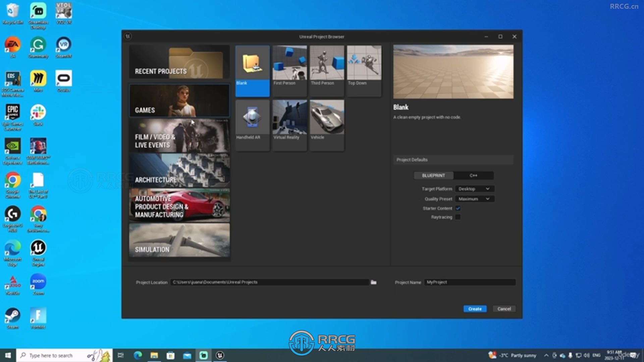Open the Streamlabs taskbar icon
Viewport: 644px width, 362px height.
[x=204, y=355]
